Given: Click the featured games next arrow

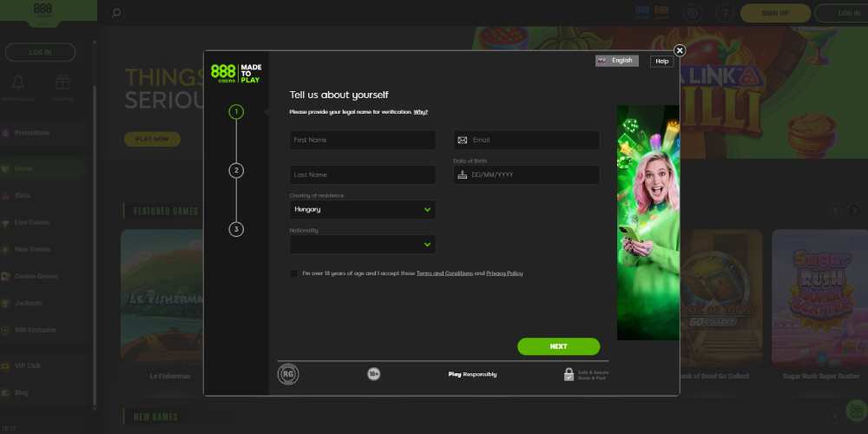Looking at the screenshot, I should [x=854, y=210].
